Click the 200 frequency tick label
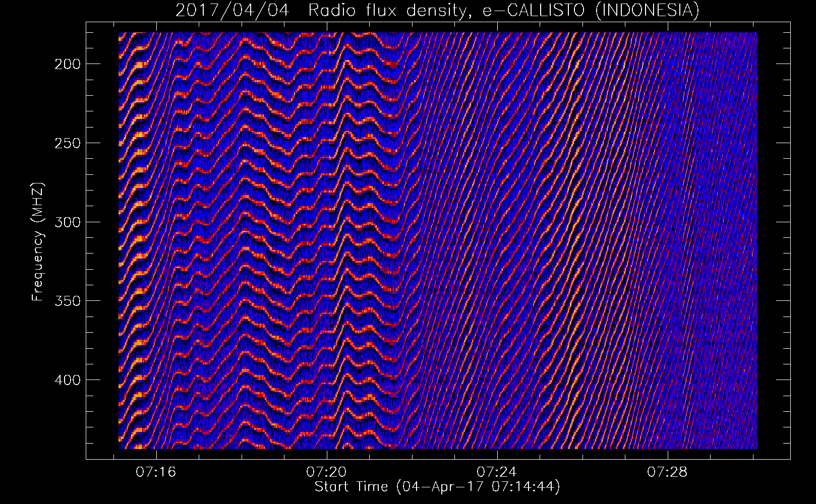 [67, 64]
